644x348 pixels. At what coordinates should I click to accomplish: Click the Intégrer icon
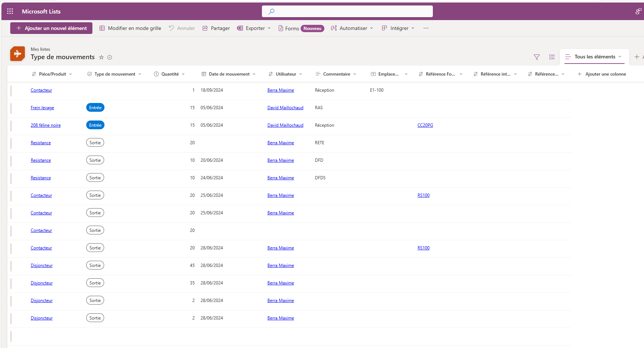[x=384, y=28]
